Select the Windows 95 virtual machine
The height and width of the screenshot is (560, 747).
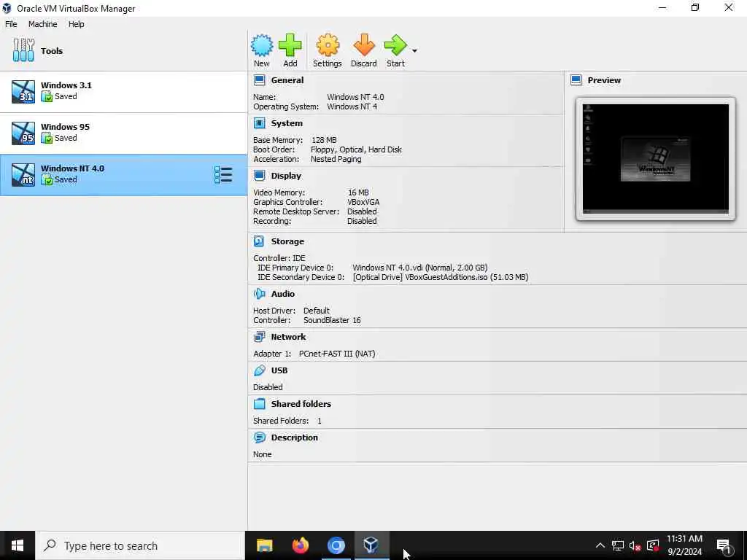tap(124, 133)
